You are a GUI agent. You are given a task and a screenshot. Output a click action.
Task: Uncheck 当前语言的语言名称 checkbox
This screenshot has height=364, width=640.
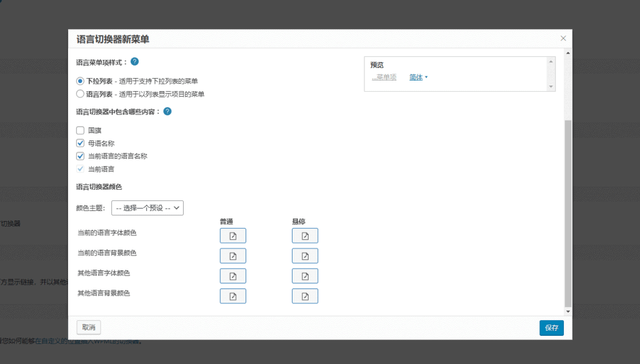click(x=80, y=155)
